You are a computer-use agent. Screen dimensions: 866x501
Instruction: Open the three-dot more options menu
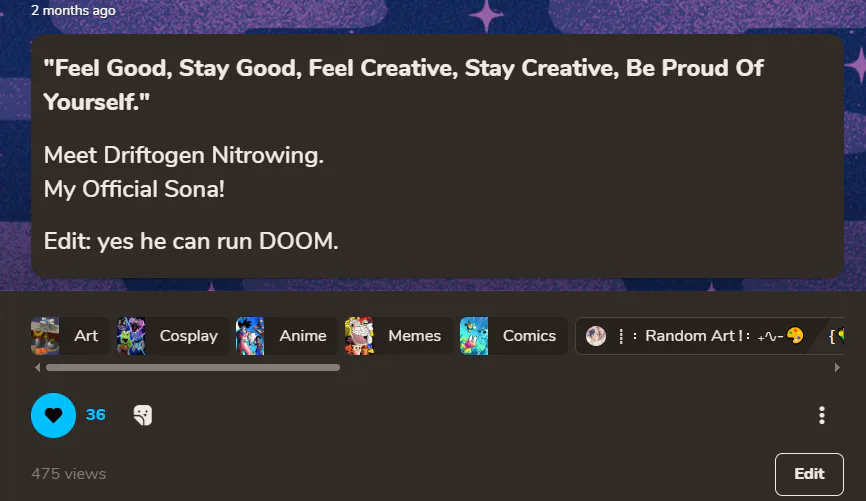(x=822, y=415)
